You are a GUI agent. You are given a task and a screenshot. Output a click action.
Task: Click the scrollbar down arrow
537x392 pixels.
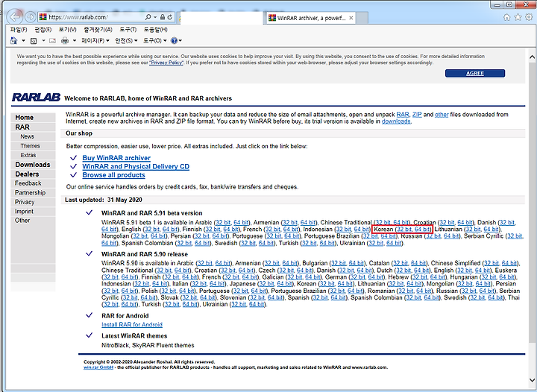pyautogui.click(x=532, y=380)
